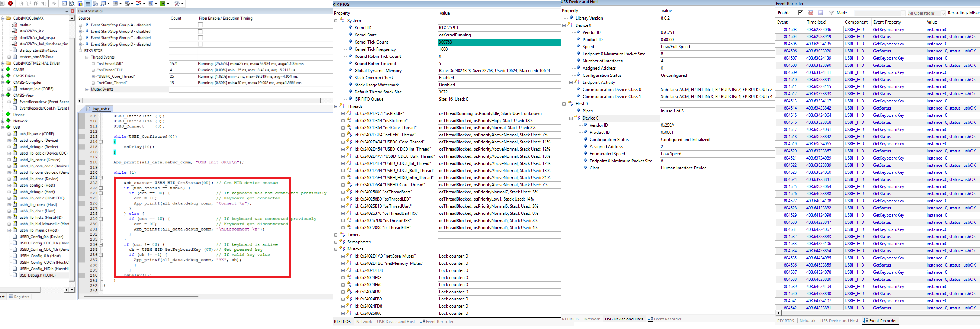
Task: Click the save icon in Event Recorder
Action: [x=821, y=13]
